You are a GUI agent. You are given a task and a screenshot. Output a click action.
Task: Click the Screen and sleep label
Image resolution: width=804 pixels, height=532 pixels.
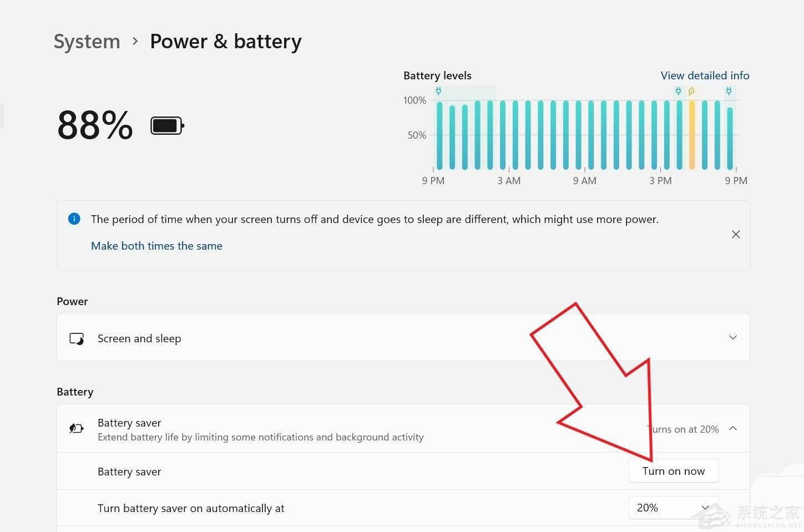139,338
